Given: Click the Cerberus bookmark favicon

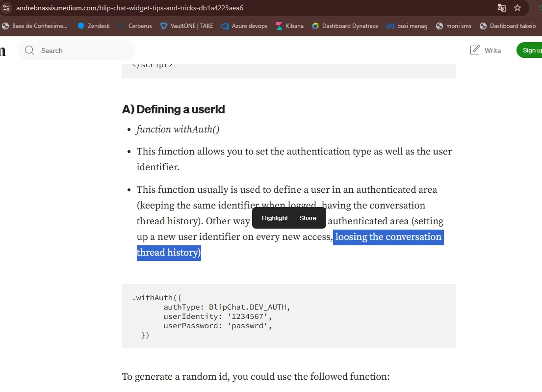Looking at the screenshot, I should tap(122, 26).
